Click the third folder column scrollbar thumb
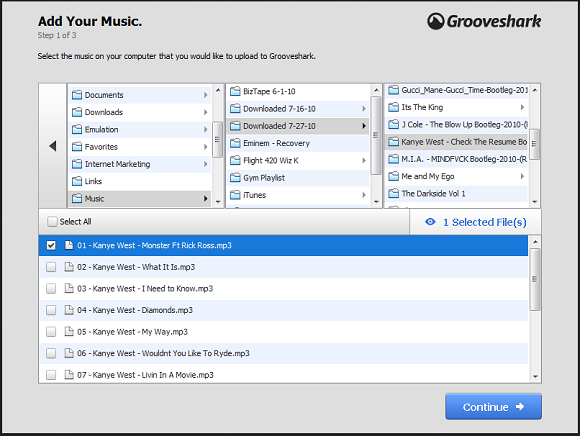This screenshot has height=436, width=580. [x=535, y=144]
